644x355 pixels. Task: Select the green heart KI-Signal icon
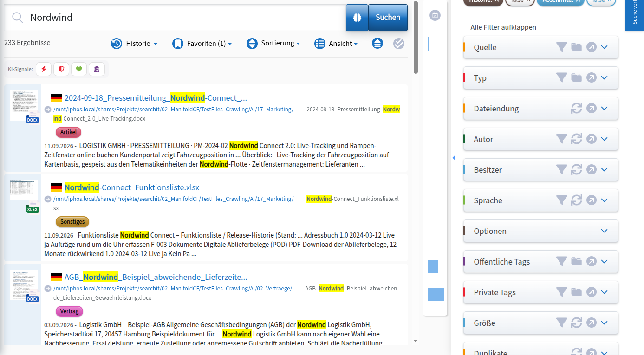(79, 69)
